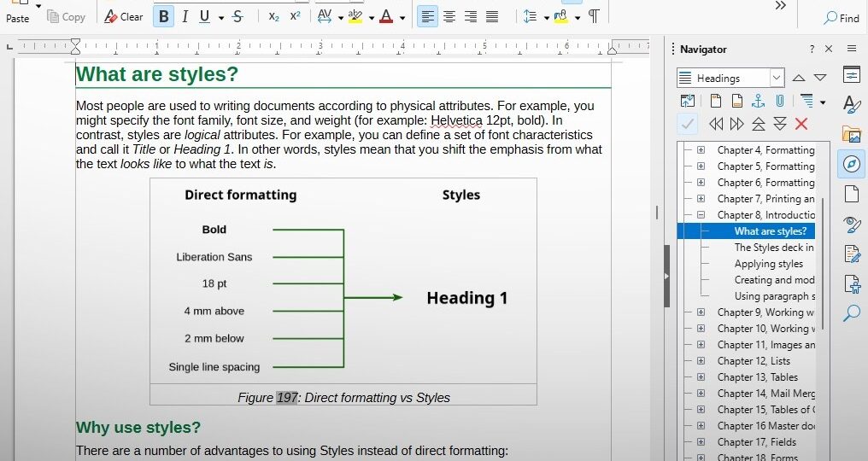Open the character spacing dropdown arrow
Viewport: 868px width, 461px height.
click(340, 18)
